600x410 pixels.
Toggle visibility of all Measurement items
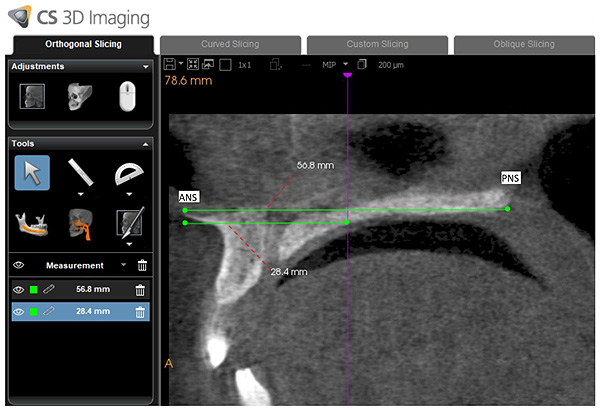pos(18,265)
